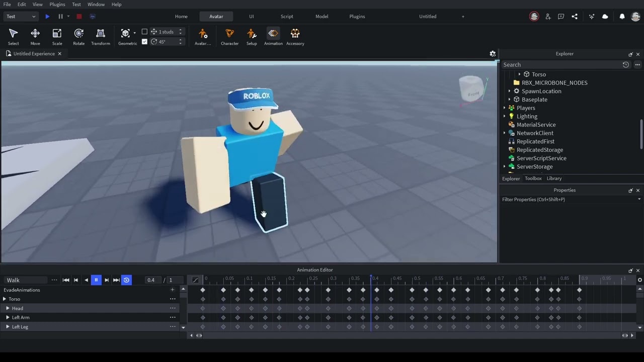This screenshot has width=644, height=362.
Task: Switch to the Library panel tab
Action: click(x=554, y=178)
